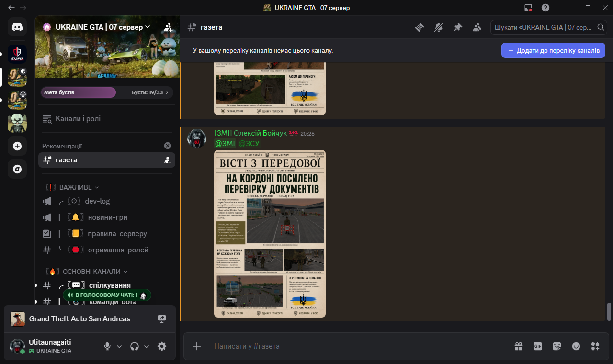The image size is (613, 364).
Task: Click the @ЗМІ mention
Action: coord(225,143)
